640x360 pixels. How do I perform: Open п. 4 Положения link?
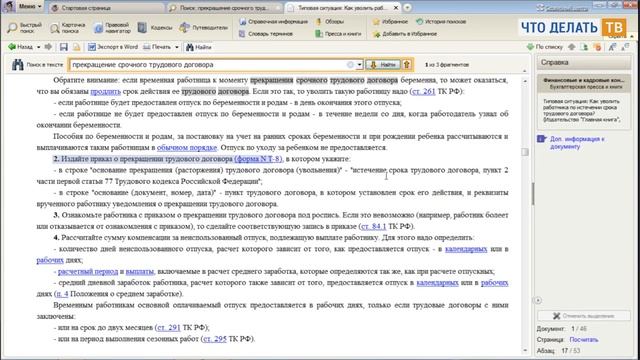[62, 294]
